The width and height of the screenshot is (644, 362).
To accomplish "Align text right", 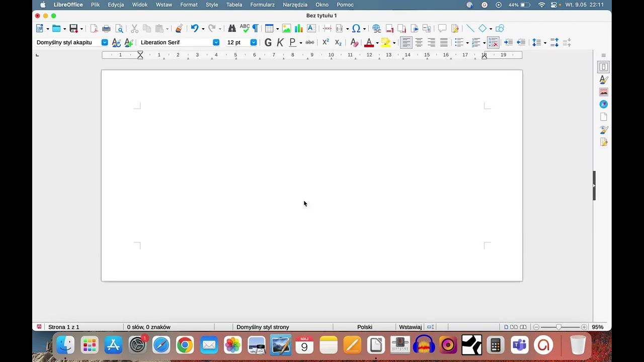I will [x=431, y=42].
